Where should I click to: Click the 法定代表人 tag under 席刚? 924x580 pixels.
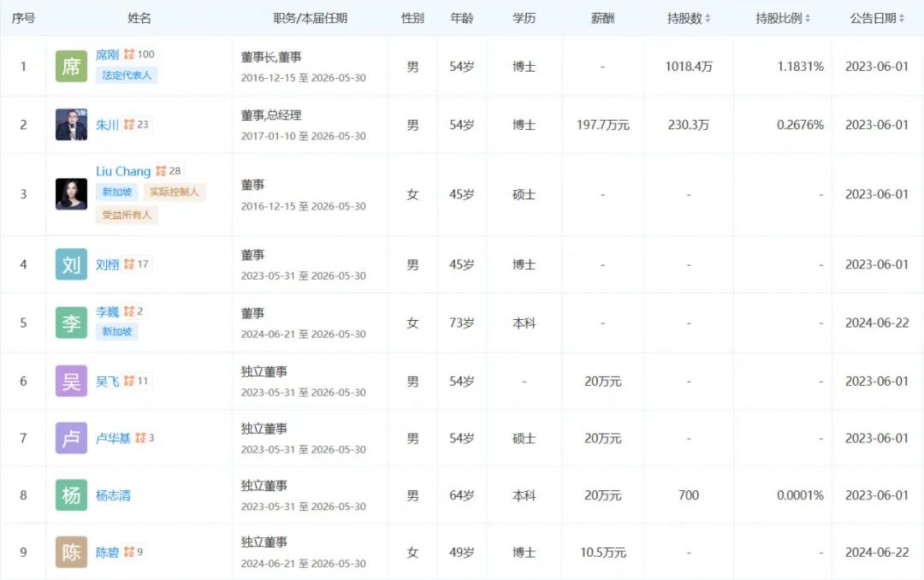pos(127,75)
